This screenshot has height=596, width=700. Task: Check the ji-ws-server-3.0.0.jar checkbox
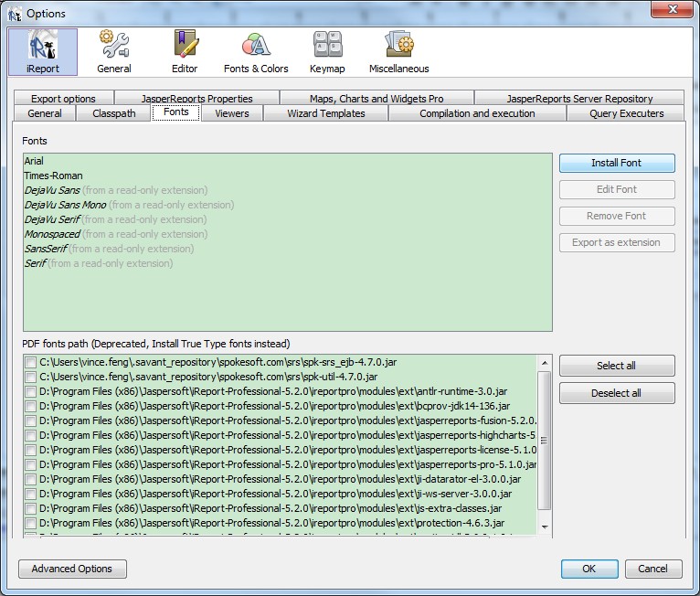click(x=30, y=495)
